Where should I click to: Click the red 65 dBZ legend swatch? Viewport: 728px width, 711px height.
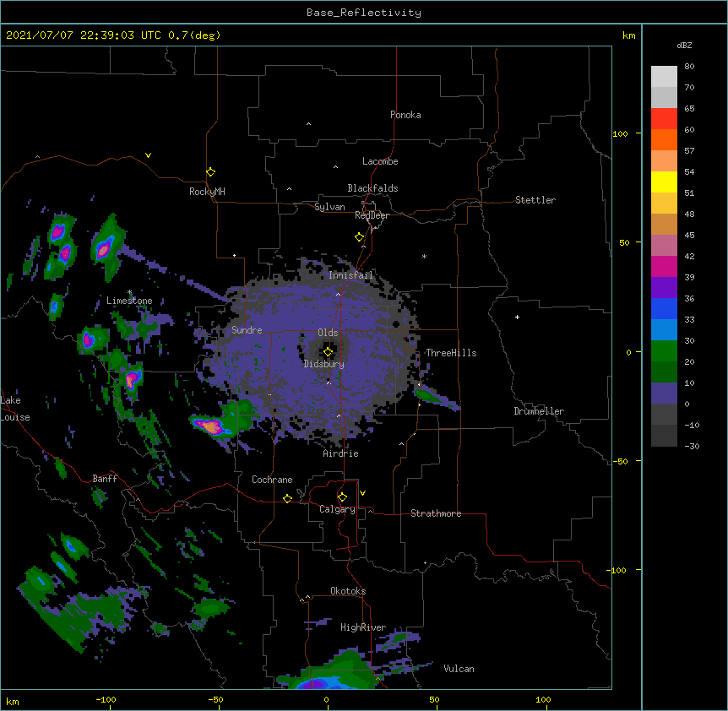(664, 118)
